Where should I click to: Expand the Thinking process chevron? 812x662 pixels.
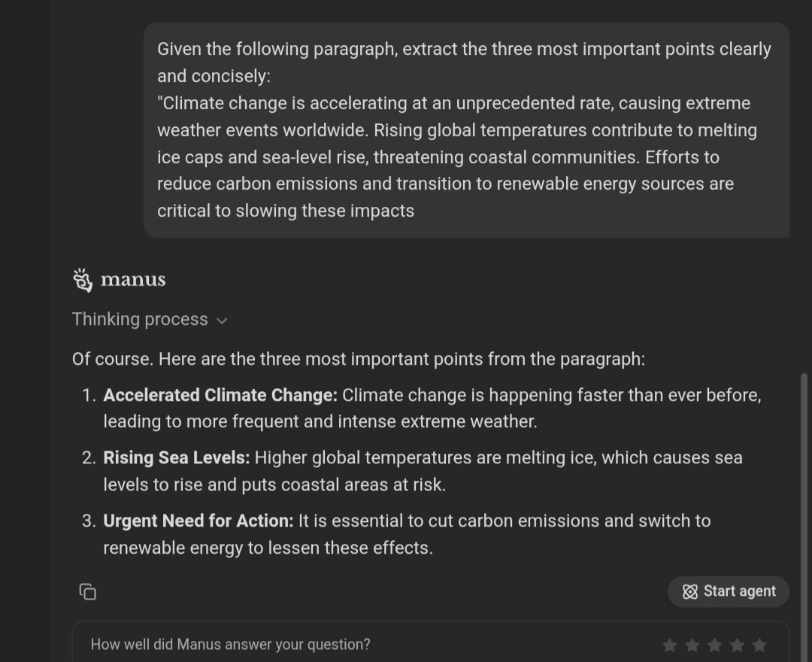[222, 320]
